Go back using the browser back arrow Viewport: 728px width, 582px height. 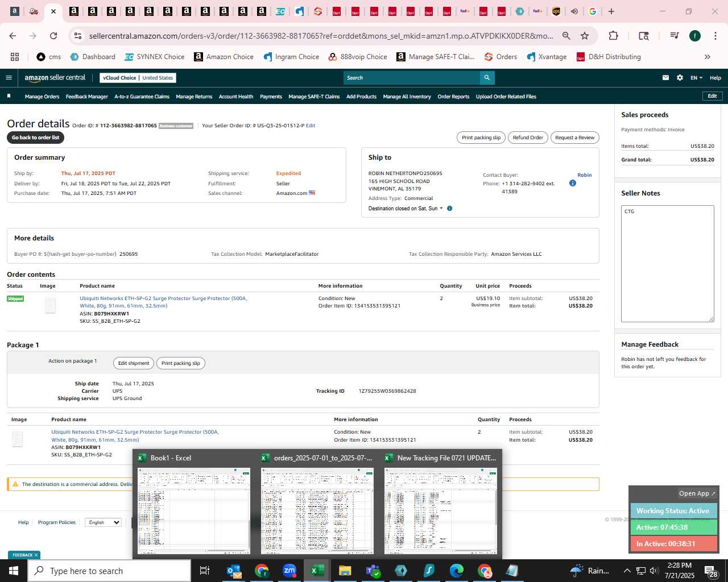13,36
